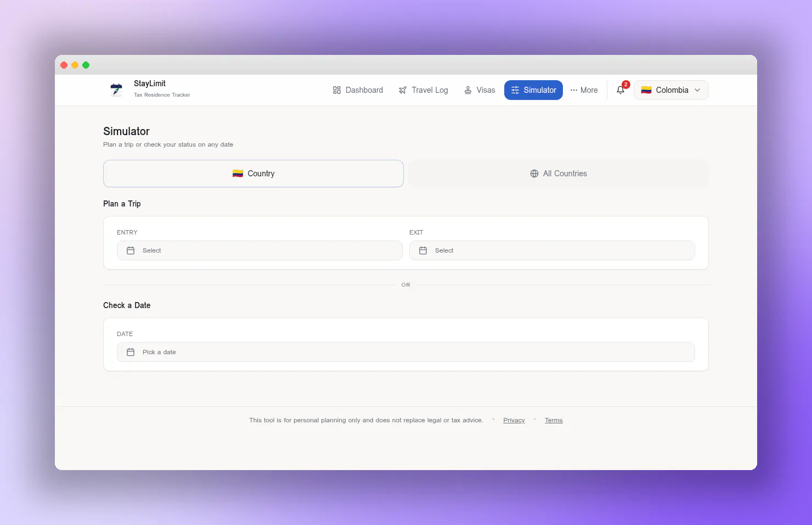Screen dimensions: 812x525
Task: Select the Simulator nav item
Action: tap(533, 90)
